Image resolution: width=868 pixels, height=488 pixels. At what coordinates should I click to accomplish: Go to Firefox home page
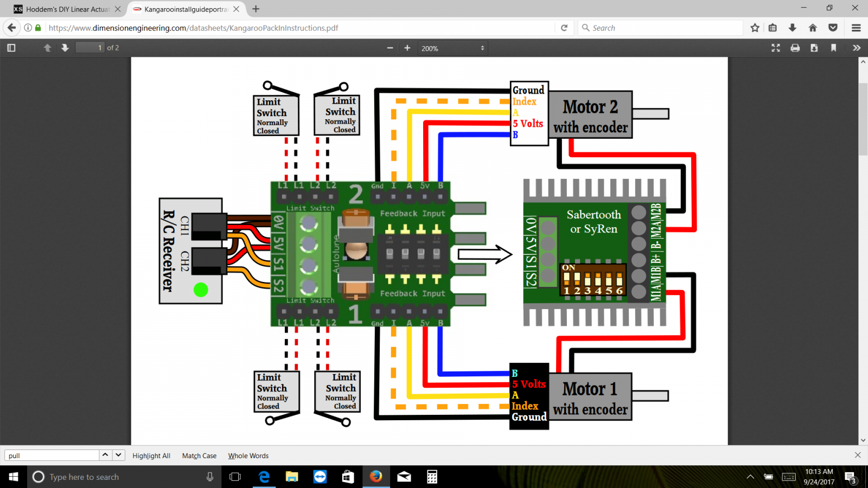coord(813,28)
